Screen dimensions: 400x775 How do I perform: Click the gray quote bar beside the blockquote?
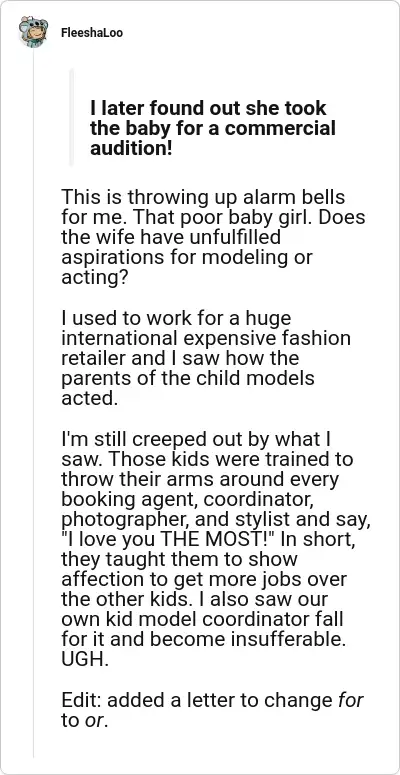pyautogui.click(x=72, y=117)
